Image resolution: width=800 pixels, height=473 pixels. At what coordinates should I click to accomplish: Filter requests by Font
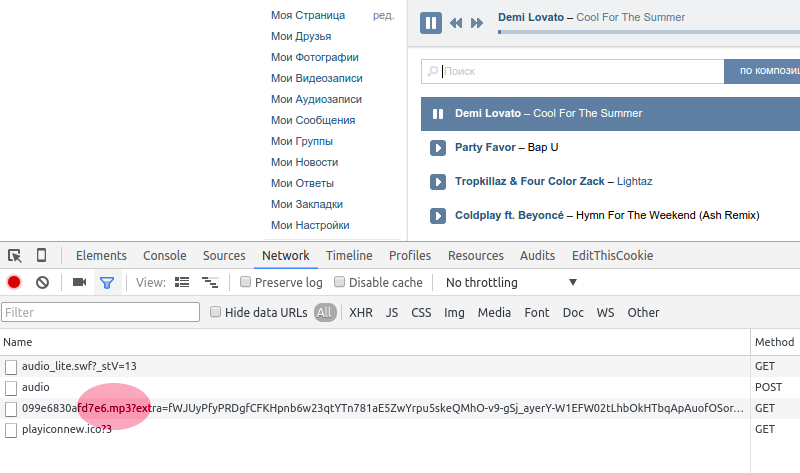537,313
